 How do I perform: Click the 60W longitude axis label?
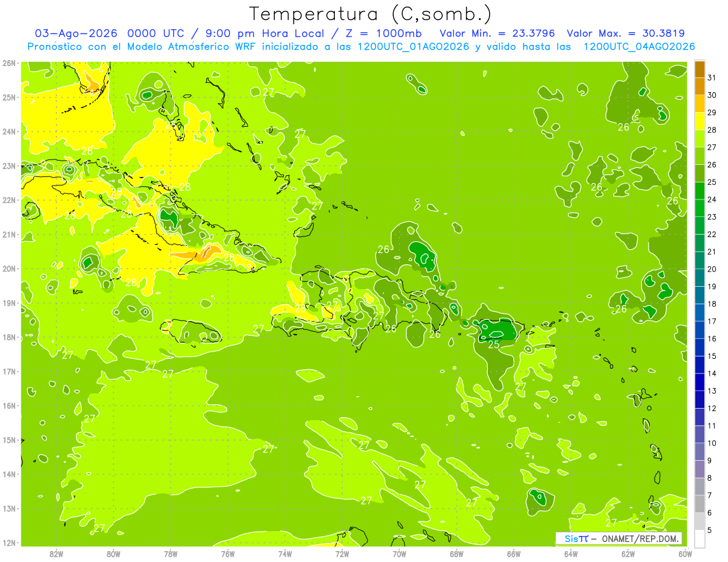685,554
